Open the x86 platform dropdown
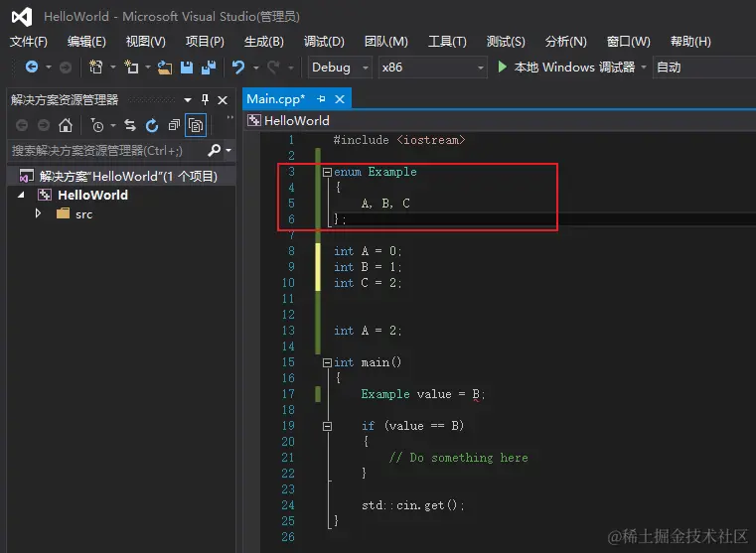Screen dimensions: 756x553 click(x=432, y=68)
